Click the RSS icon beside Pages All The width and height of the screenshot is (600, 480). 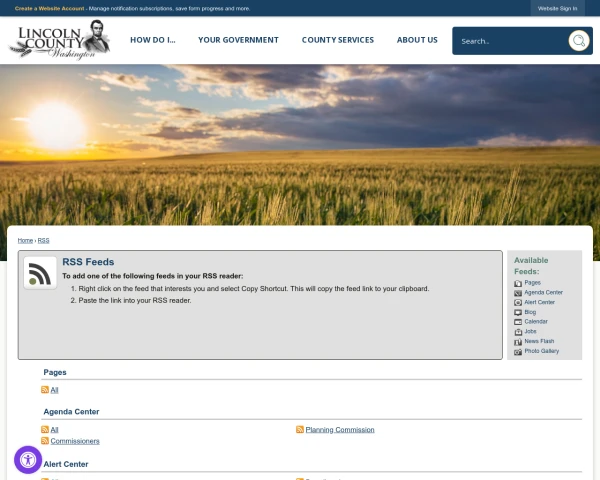click(45, 390)
